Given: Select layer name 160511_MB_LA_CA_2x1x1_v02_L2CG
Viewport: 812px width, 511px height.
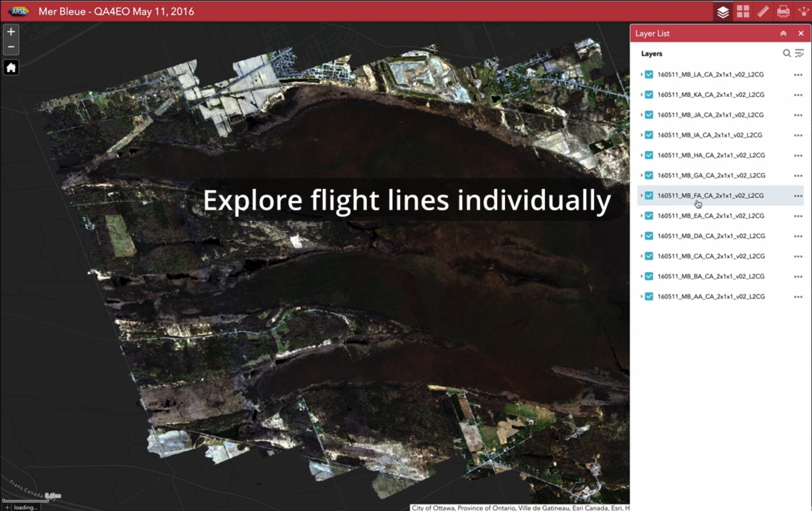Looking at the screenshot, I should click(x=710, y=74).
